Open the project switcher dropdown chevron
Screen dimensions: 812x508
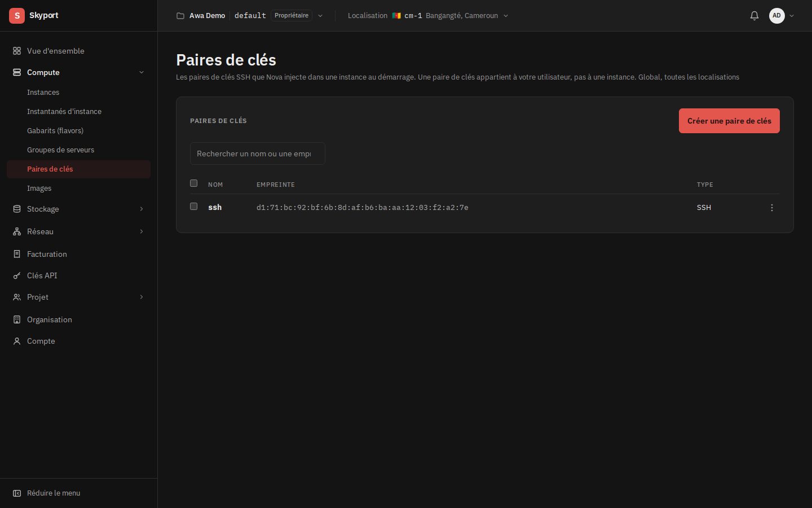(320, 16)
